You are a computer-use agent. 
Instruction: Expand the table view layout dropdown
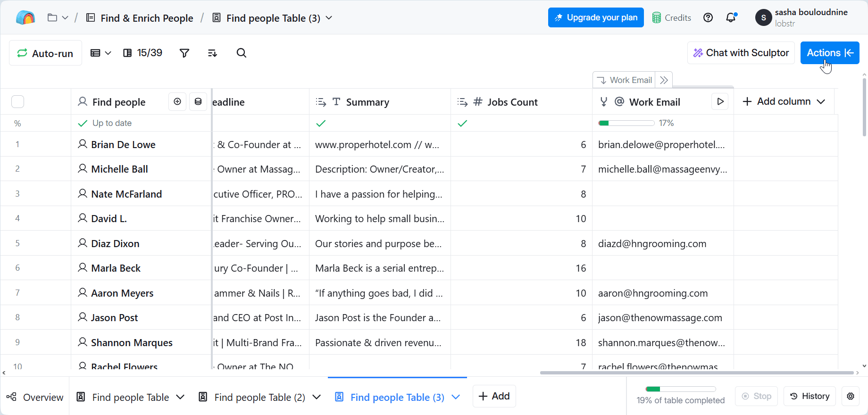100,53
